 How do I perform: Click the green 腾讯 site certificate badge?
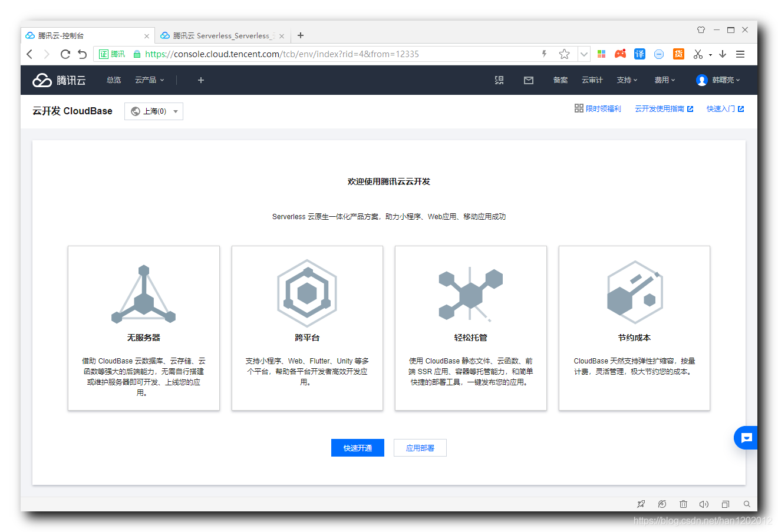point(112,54)
